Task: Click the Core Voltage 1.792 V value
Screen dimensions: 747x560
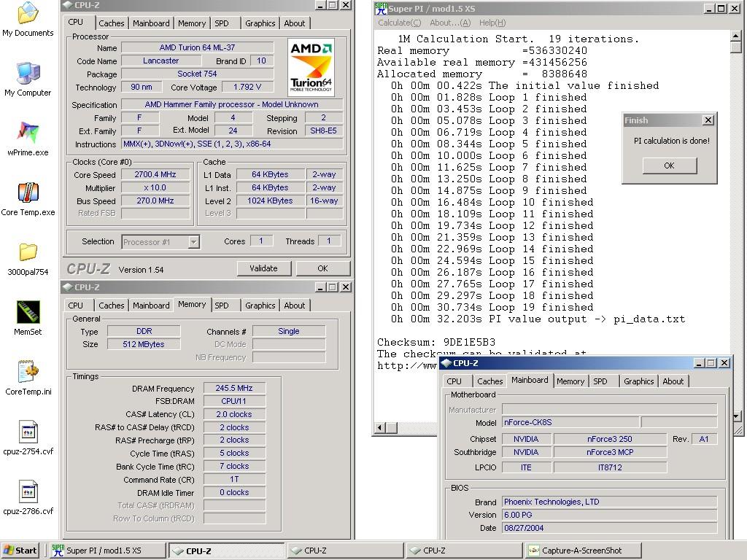Action: point(247,87)
